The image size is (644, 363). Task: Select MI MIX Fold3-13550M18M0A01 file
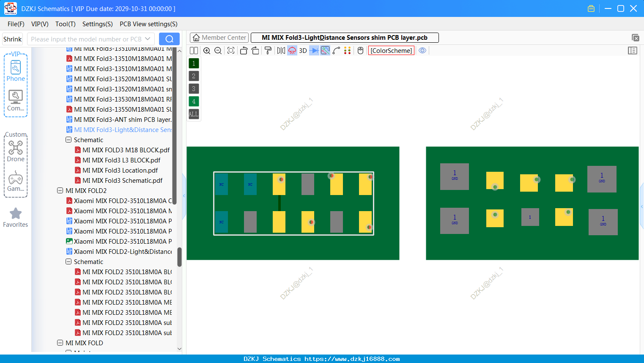pos(119,109)
